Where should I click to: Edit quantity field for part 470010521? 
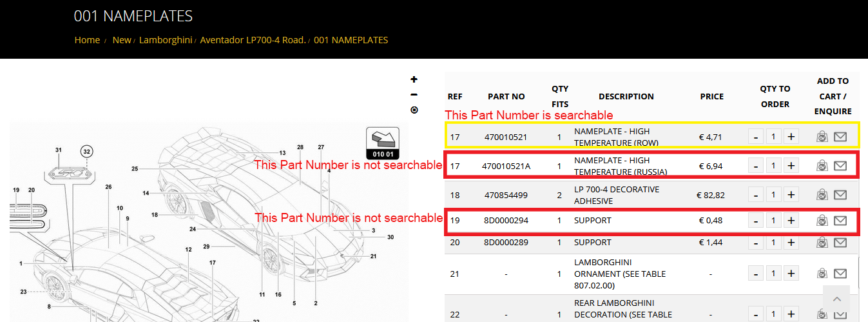(x=773, y=136)
